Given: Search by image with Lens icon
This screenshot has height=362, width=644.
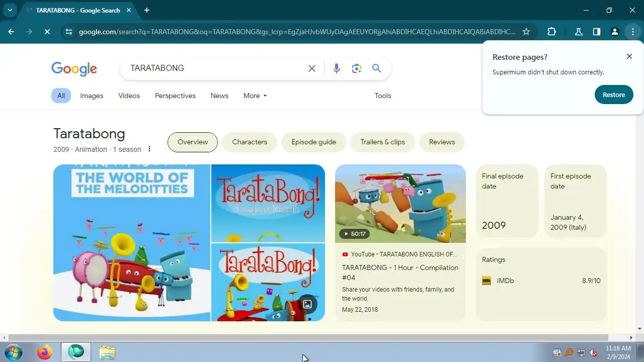Looking at the screenshot, I should coord(357,68).
